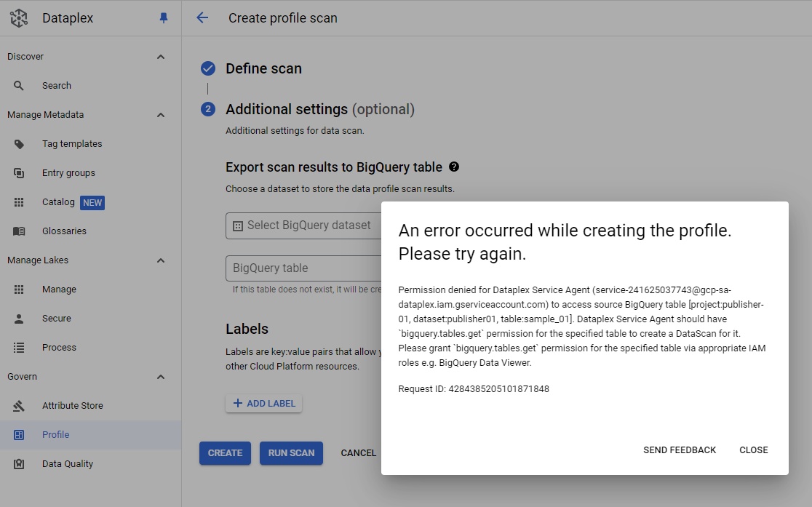Click the Create profile scan title

click(283, 18)
